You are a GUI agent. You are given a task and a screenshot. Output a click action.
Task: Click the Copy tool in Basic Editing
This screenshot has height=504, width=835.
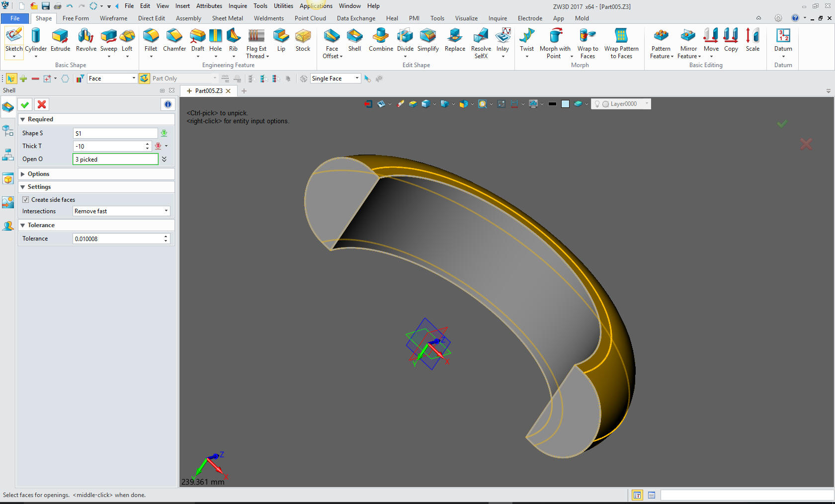(x=731, y=40)
